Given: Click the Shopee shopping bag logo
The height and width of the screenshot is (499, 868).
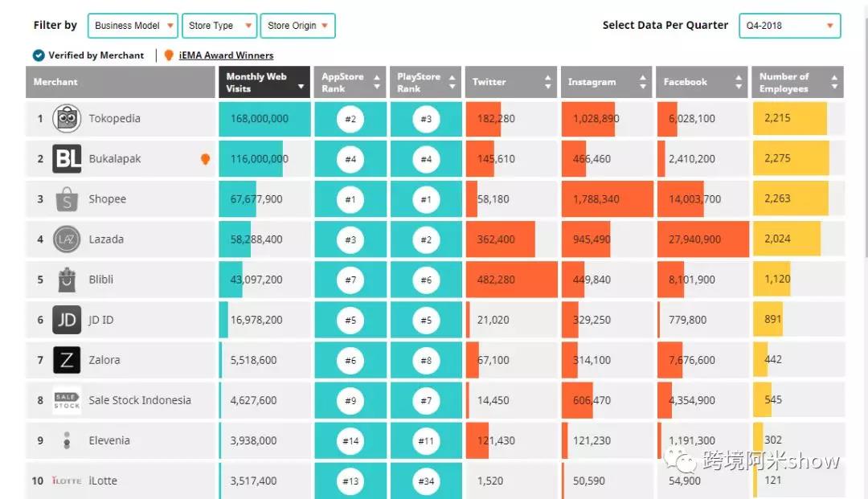Looking at the screenshot, I should [67, 199].
